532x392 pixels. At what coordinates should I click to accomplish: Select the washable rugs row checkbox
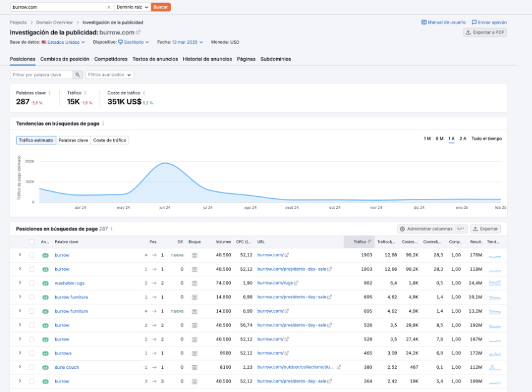pos(31,283)
